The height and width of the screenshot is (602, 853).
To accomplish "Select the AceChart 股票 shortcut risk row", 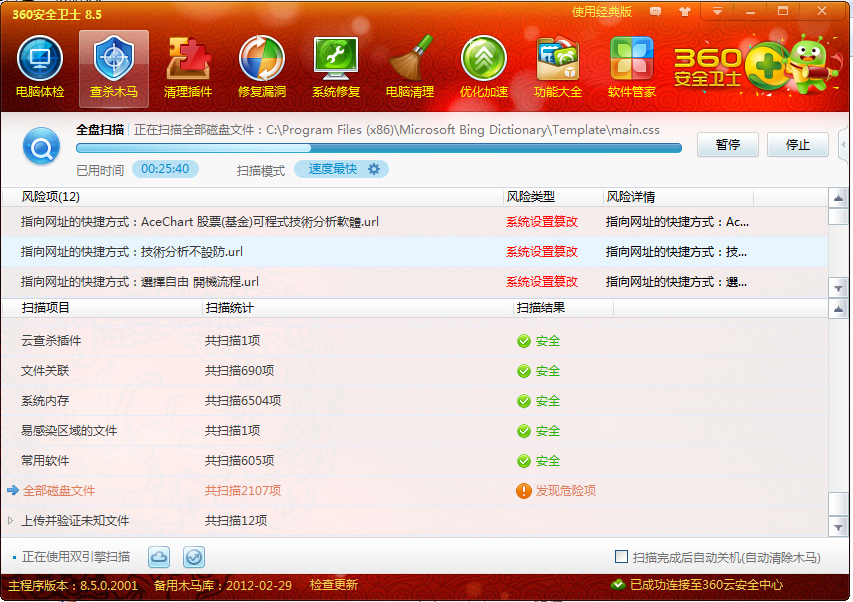I will pos(415,222).
